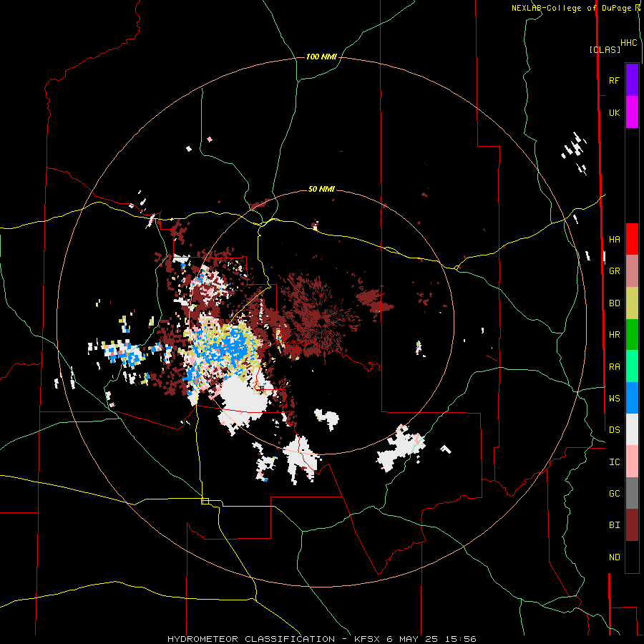
Task: Click the UK magenta legend swatch
Action: [632, 112]
